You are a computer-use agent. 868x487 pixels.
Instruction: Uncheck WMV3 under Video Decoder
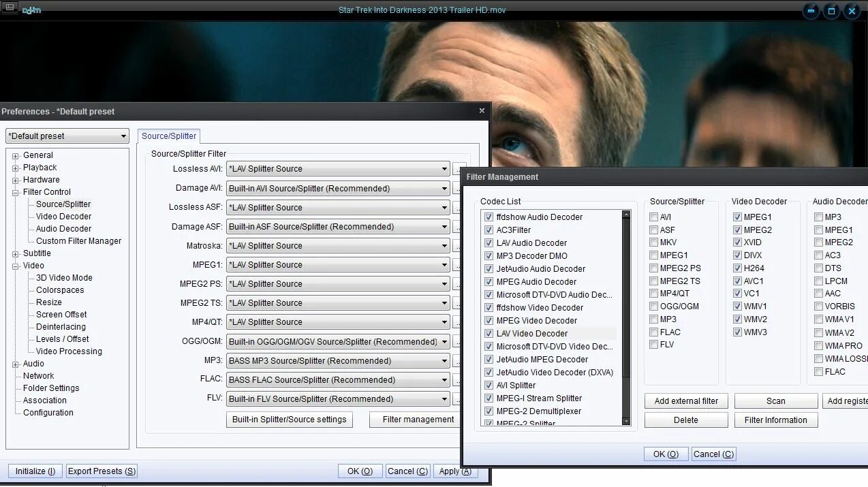[737, 332]
